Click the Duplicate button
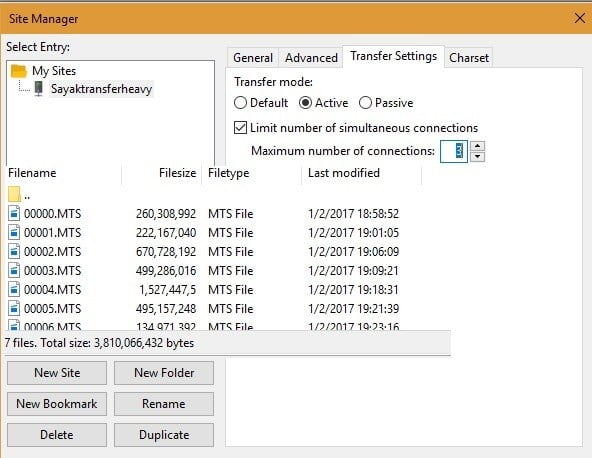Screen dimensions: 592x458 [164, 435]
